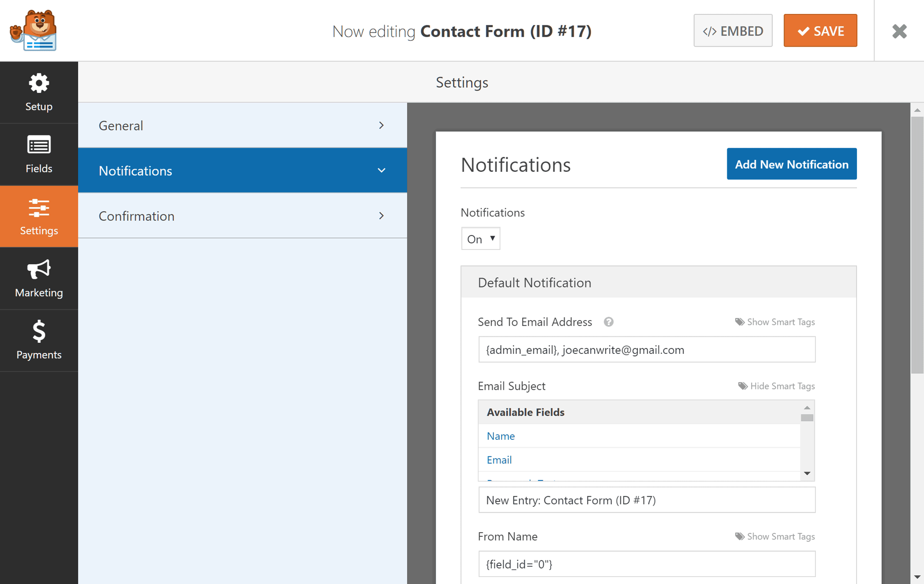The width and height of the screenshot is (924, 584).
Task: Toggle Show Smart Tags for Send To Email
Action: pyautogui.click(x=775, y=321)
